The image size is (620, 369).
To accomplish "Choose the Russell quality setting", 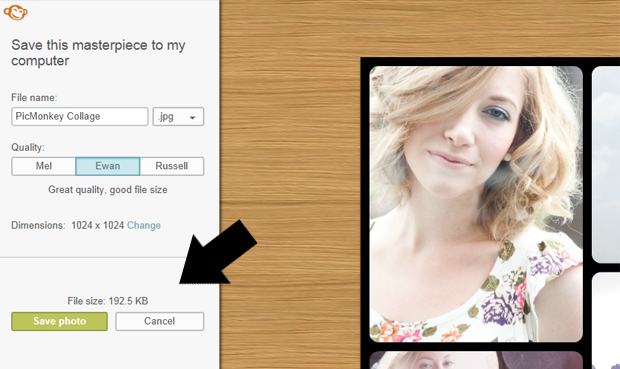I will click(172, 166).
